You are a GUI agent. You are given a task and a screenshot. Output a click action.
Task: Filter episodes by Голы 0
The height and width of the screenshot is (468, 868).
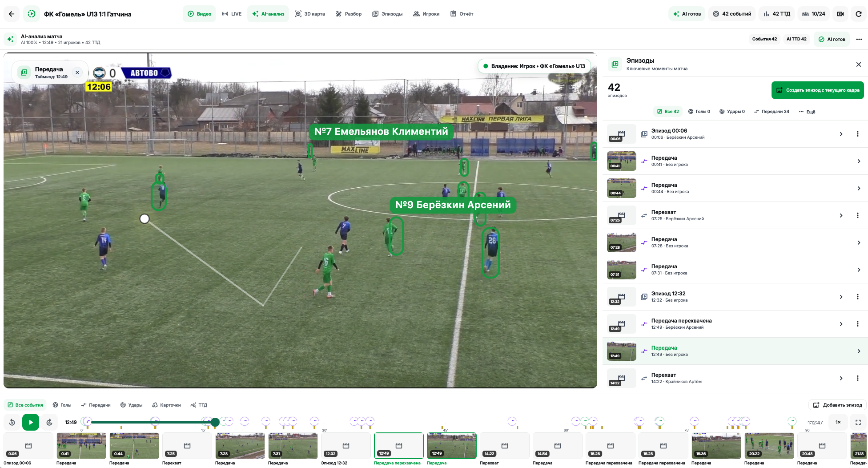pyautogui.click(x=699, y=112)
